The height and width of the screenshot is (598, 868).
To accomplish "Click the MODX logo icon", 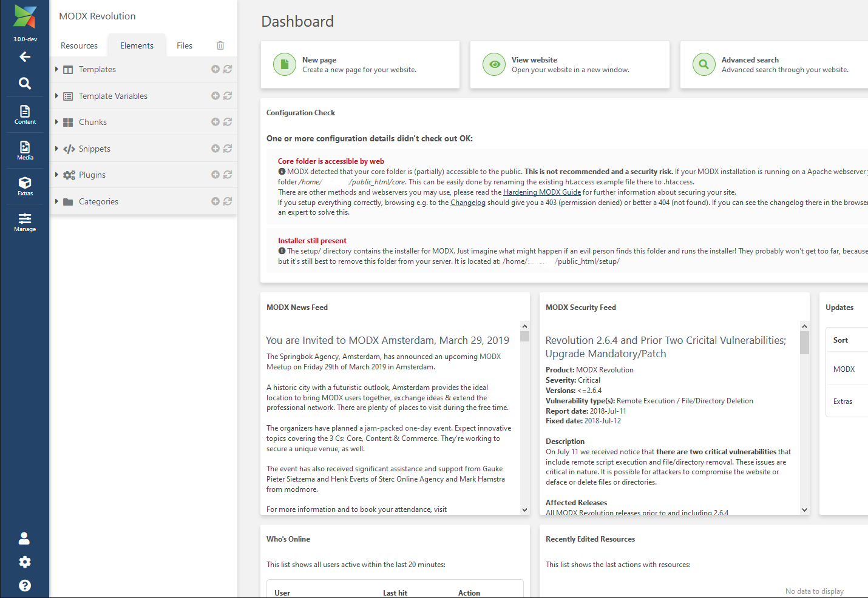I will tap(25, 17).
